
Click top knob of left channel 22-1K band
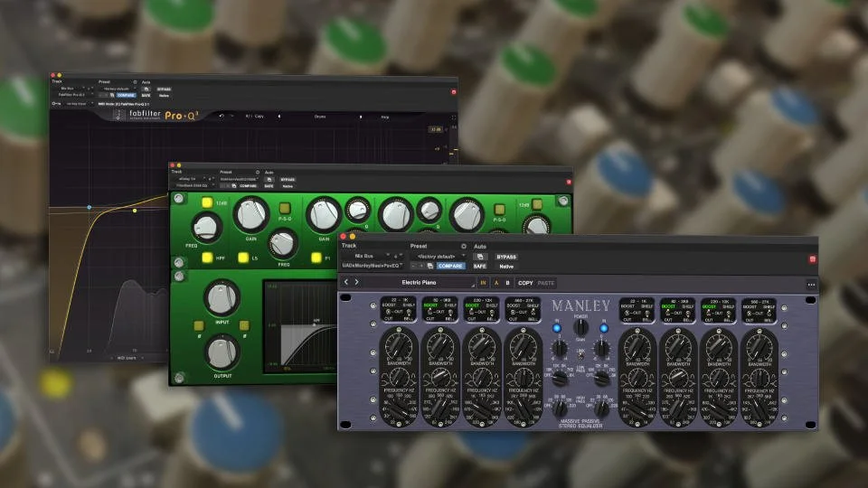(x=399, y=345)
